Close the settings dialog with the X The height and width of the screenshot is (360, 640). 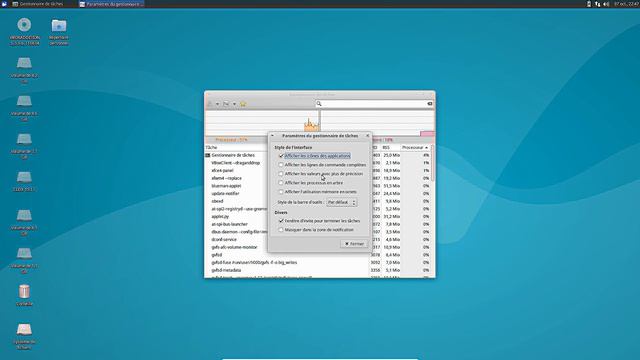click(x=367, y=136)
